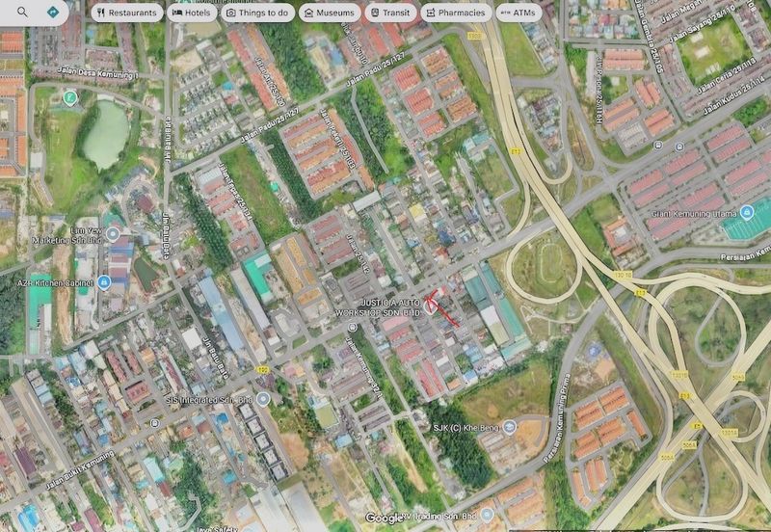Choose the Things to do chip
The width and height of the screenshot is (771, 532).
tap(257, 13)
